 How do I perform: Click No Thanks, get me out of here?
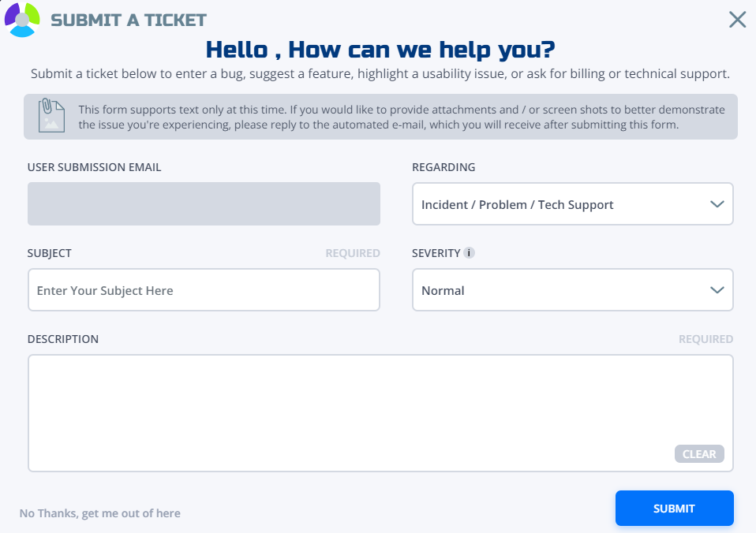pyautogui.click(x=99, y=513)
